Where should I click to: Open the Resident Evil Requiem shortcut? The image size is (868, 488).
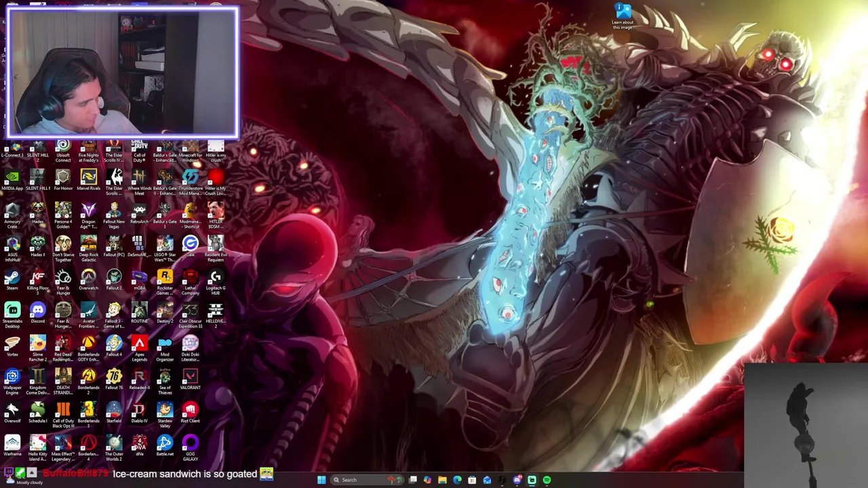[216, 249]
